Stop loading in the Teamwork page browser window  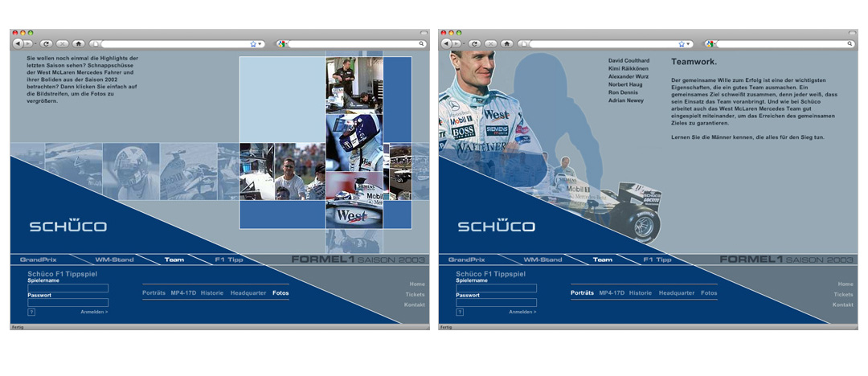[490, 43]
